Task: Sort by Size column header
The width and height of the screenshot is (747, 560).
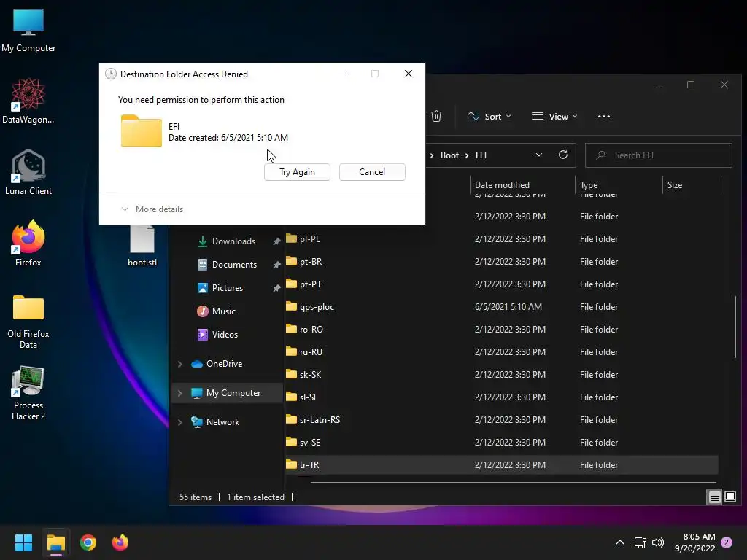Action: (692, 184)
